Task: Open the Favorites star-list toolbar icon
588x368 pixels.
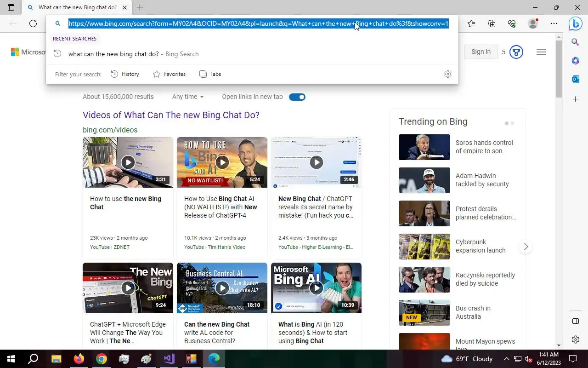Action: [471, 23]
